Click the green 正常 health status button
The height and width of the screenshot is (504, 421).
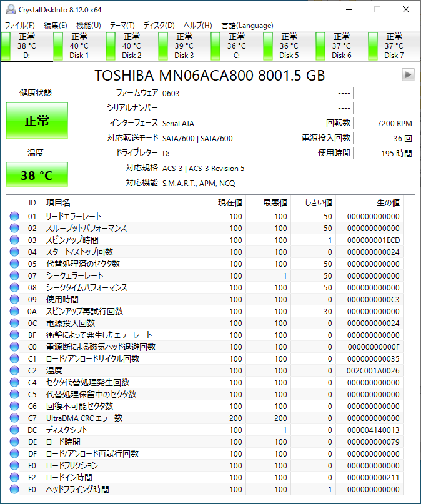tap(37, 121)
